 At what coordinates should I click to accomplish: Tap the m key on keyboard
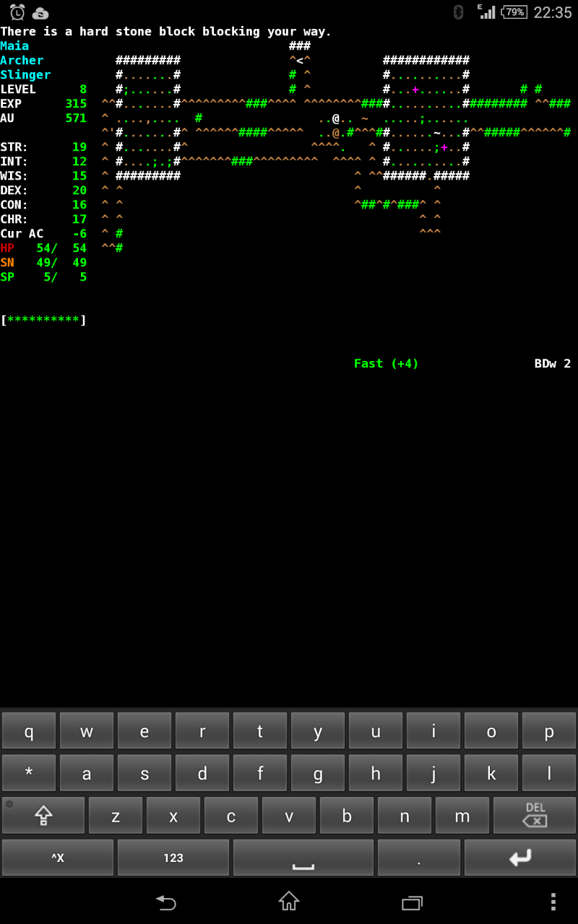(x=462, y=816)
